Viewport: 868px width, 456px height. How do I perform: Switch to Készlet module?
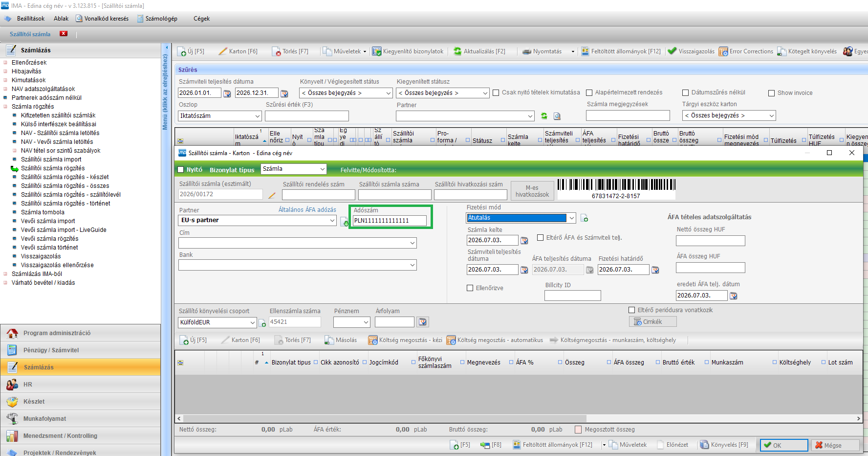[x=81, y=402]
